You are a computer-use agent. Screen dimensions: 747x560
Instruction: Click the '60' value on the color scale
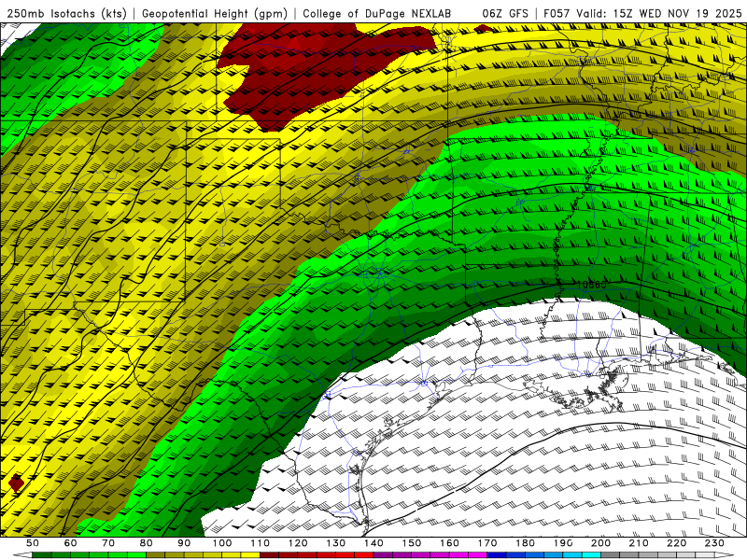click(70, 543)
